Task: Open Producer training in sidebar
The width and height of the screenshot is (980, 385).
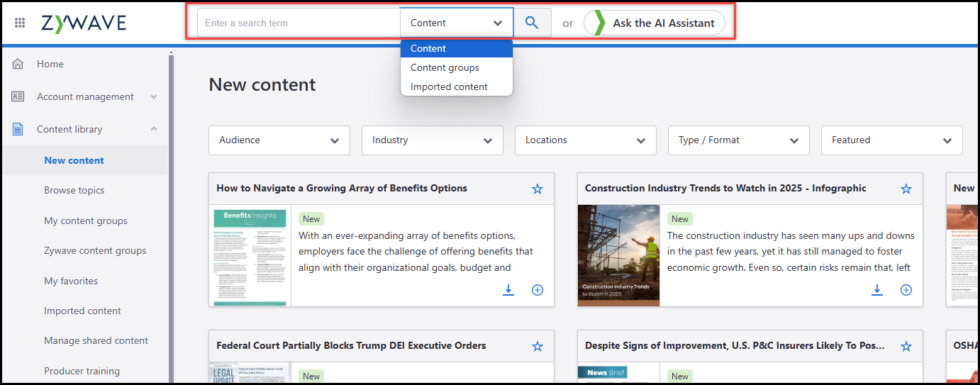Action: [82, 371]
